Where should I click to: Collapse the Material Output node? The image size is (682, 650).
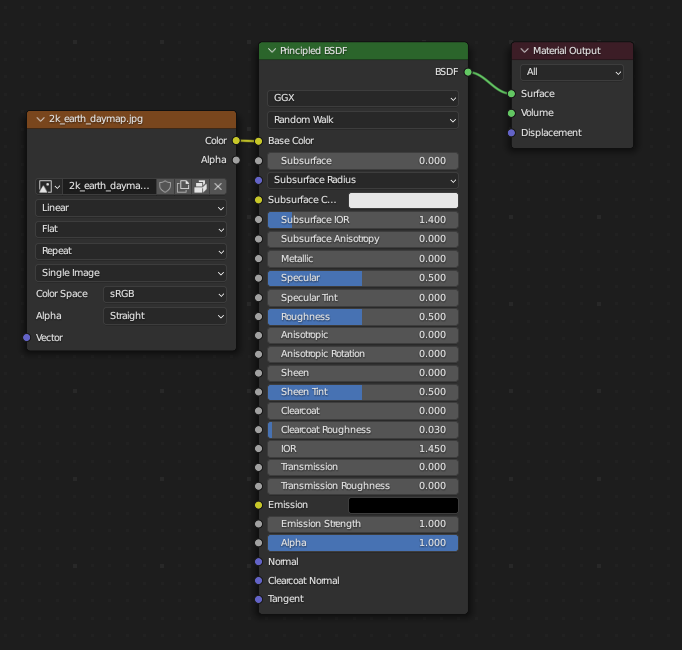click(524, 51)
